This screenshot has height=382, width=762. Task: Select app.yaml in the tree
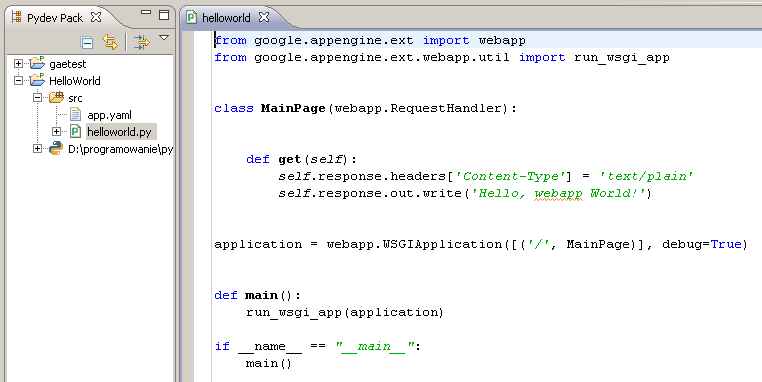click(x=109, y=115)
